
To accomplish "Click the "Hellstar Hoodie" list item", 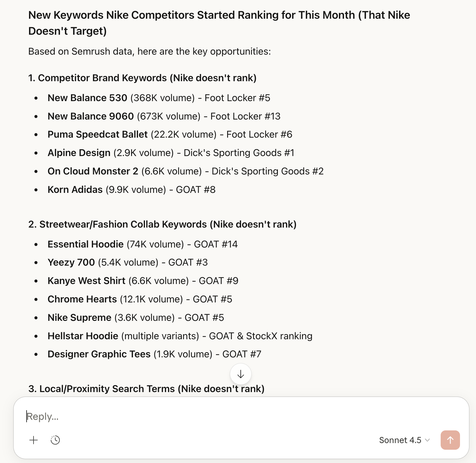I will click(x=83, y=336).
